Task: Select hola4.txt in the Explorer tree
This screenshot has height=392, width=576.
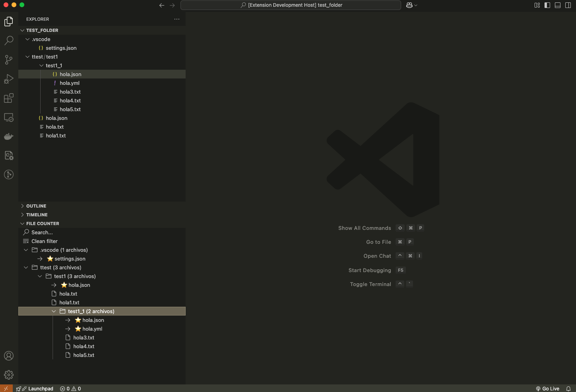Action: click(x=102, y=100)
